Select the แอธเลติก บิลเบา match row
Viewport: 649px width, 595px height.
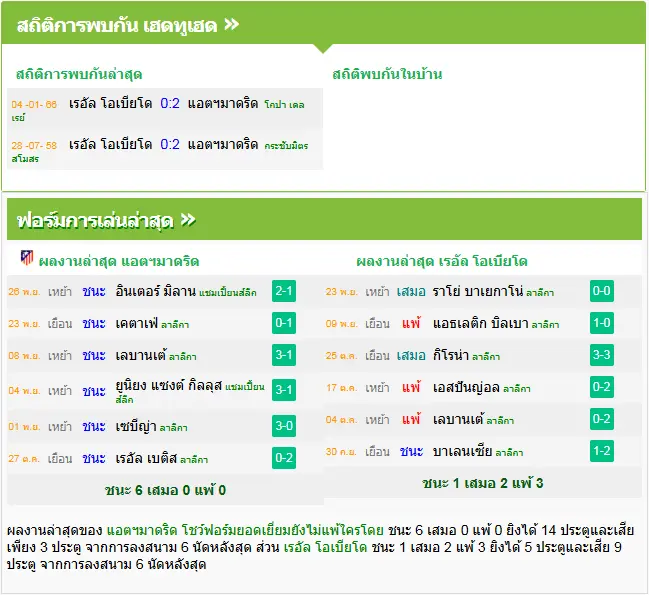(x=483, y=323)
